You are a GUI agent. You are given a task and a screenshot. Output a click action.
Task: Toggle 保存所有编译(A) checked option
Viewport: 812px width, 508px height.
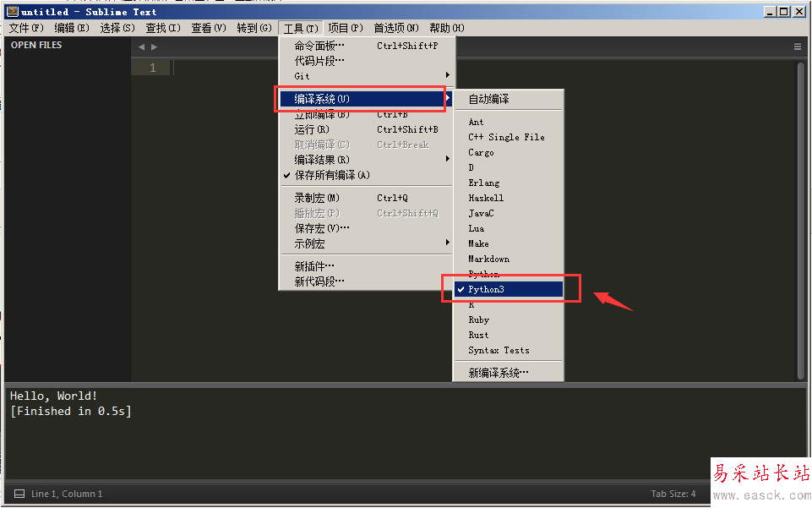(x=367, y=175)
